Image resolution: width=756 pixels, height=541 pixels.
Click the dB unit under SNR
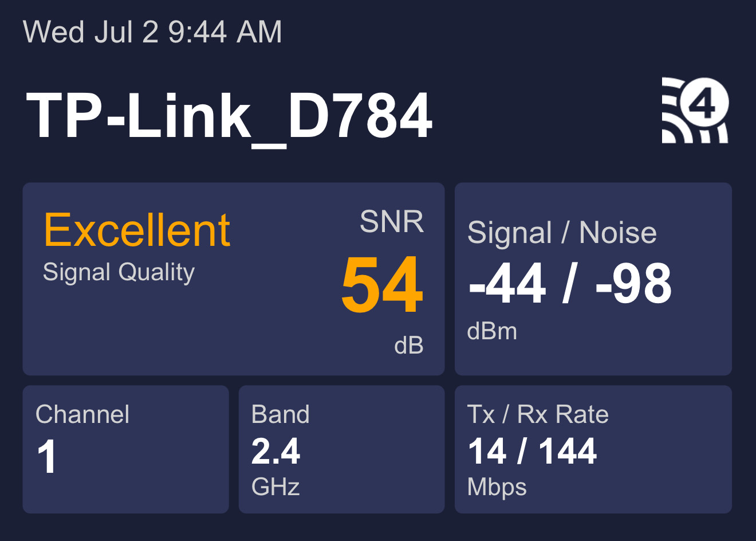click(x=409, y=345)
